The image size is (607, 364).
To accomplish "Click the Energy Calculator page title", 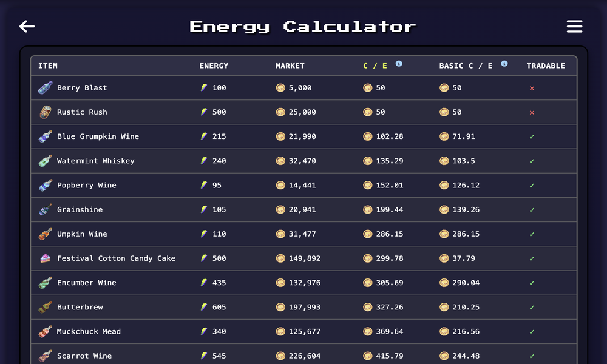I will click(303, 27).
